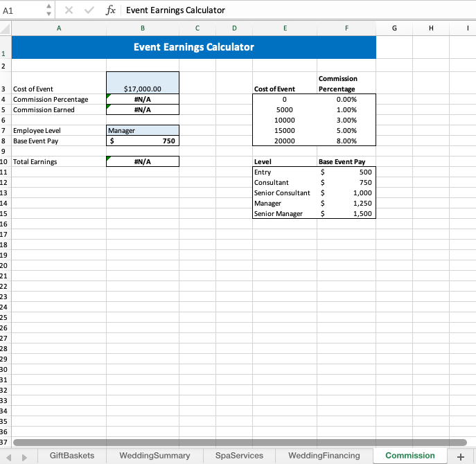This screenshot has width=476, height=464.
Task: Switch to the GiftBaskets sheet tab
Action: (72, 456)
